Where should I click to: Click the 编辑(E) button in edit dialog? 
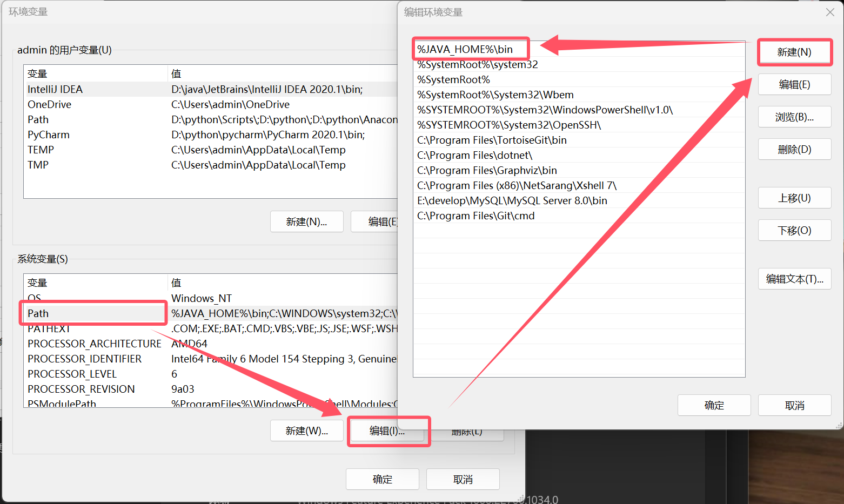(x=794, y=85)
